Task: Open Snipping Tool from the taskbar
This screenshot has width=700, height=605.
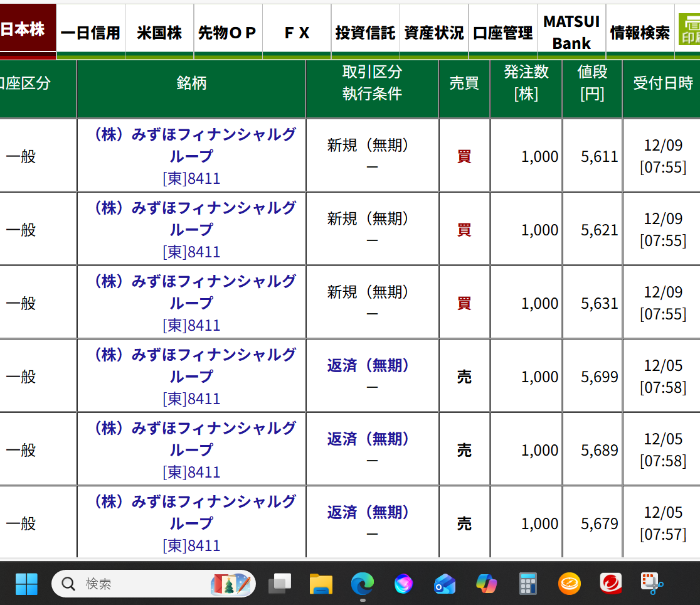Action: [x=652, y=584]
